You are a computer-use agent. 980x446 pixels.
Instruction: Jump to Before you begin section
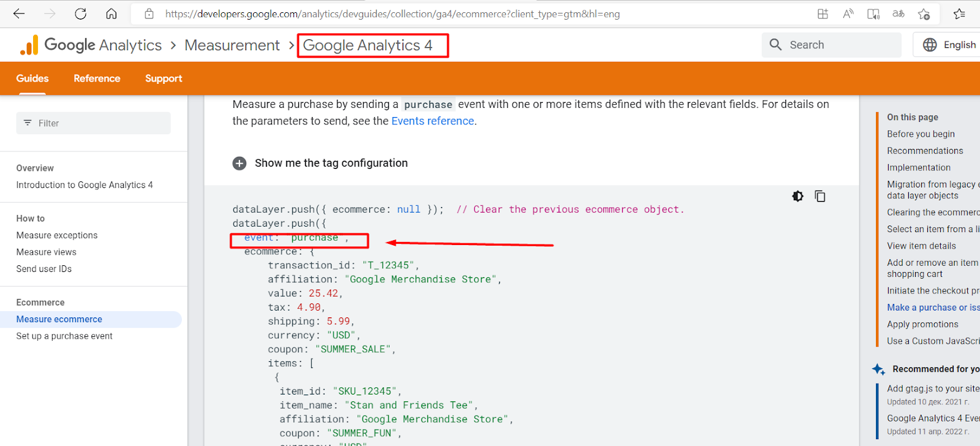(x=921, y=134)
